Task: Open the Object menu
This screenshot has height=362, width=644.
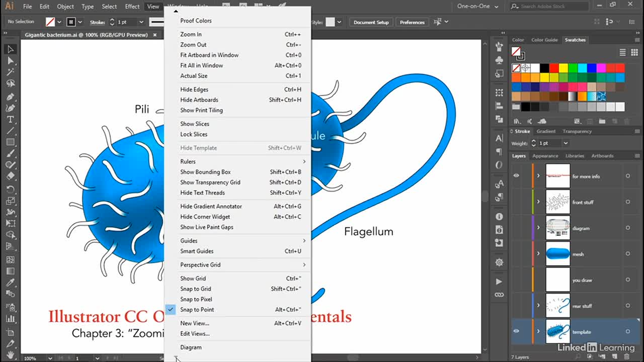Action: coord(65,7)
